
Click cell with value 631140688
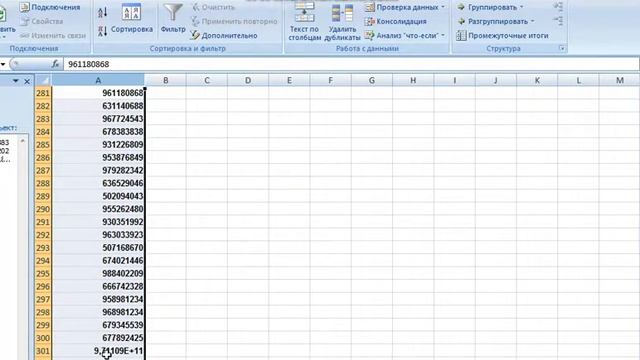(98, 106)
